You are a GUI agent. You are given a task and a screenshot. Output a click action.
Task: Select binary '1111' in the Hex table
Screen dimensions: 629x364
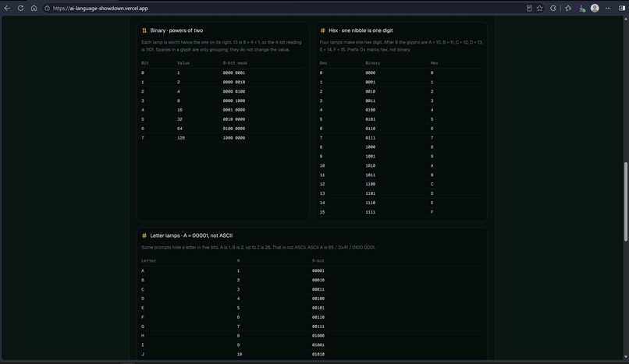[370, 212]
